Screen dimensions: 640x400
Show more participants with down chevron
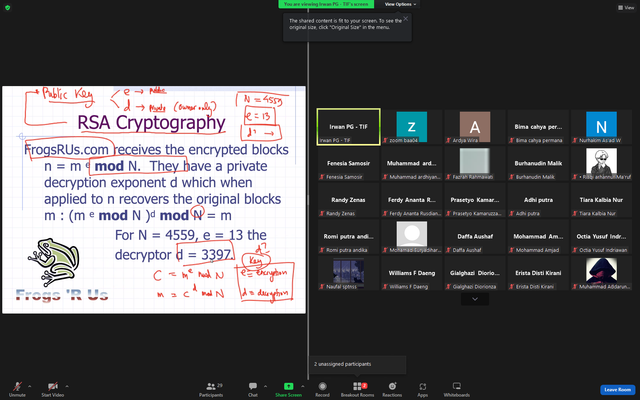click(x=475, y=299)
